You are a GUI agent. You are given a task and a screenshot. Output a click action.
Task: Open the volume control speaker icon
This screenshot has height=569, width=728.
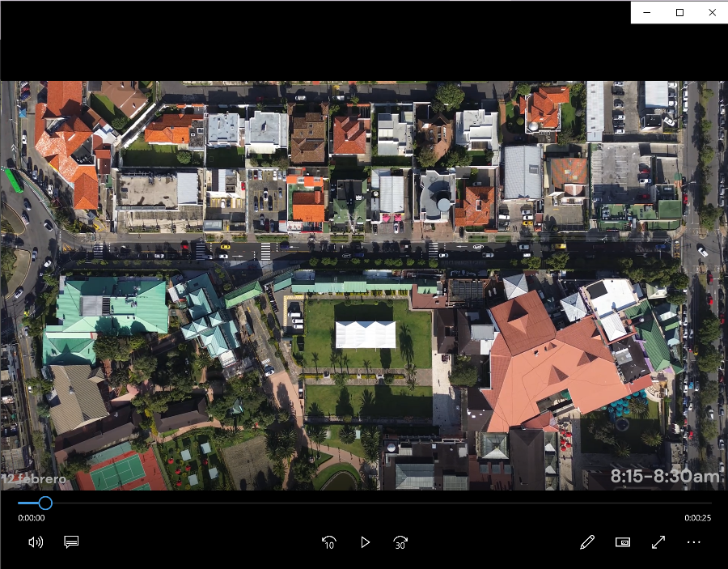click(35, 542)
